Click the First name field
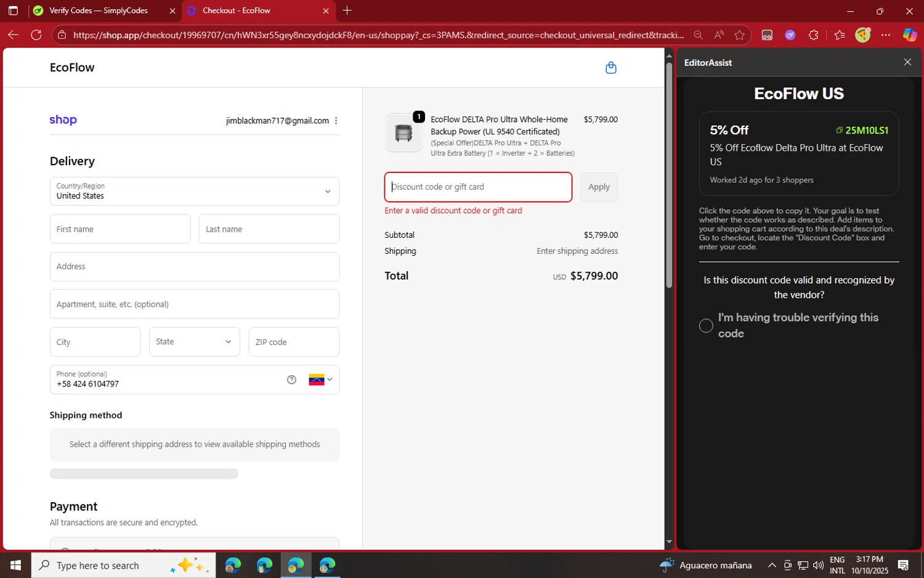This screenshot has height=578, width=924. 120,229
